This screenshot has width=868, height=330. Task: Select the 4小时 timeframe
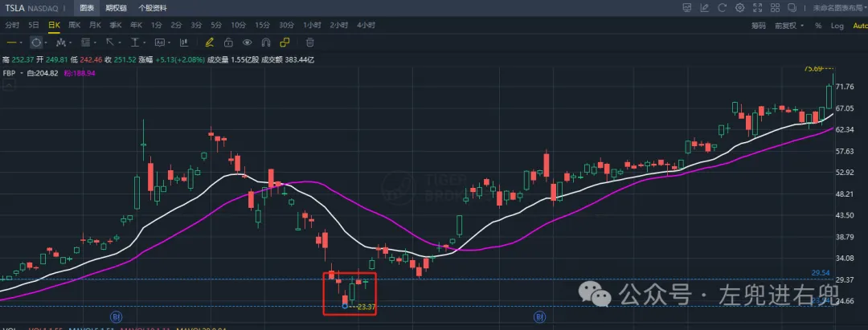366,26
